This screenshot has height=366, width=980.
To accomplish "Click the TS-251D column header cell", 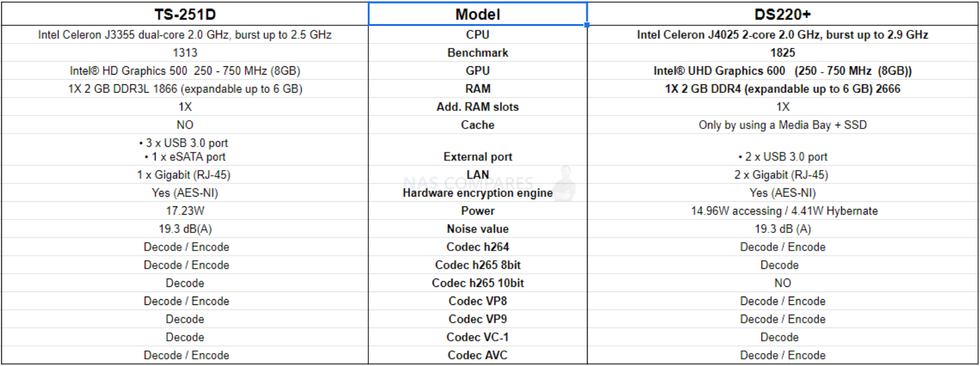I will point(185,14).
